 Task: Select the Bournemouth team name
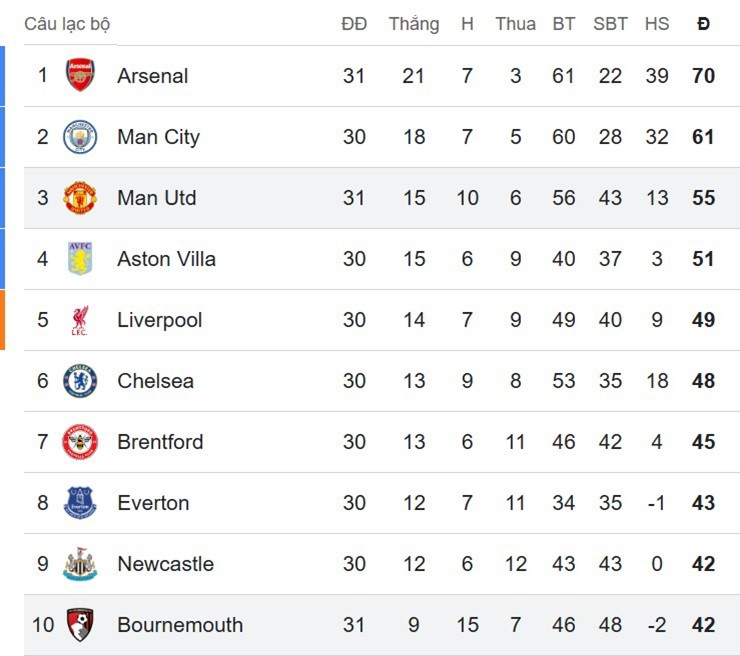click(x=180, y=625)
